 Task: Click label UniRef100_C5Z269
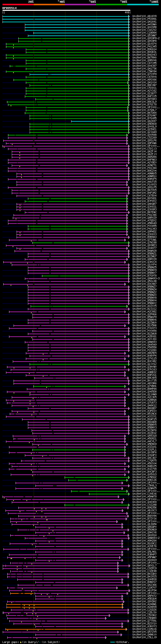(144, 138)
